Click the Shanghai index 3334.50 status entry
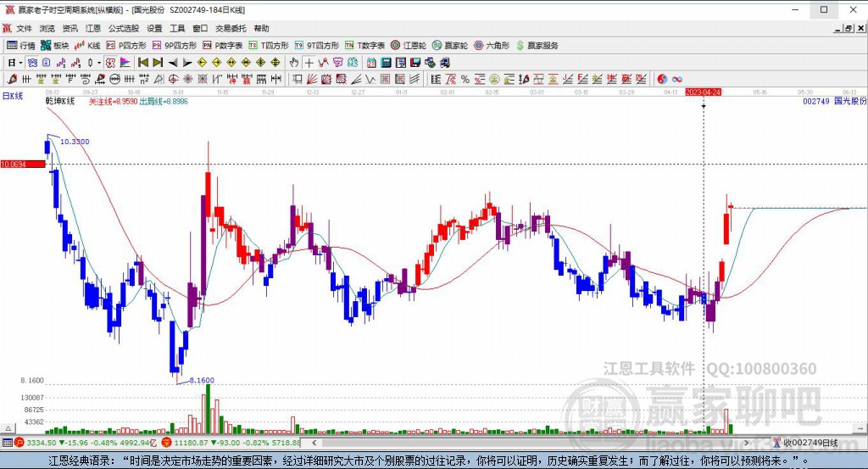This screenshot has height=469, width=868. click(86, 443)
